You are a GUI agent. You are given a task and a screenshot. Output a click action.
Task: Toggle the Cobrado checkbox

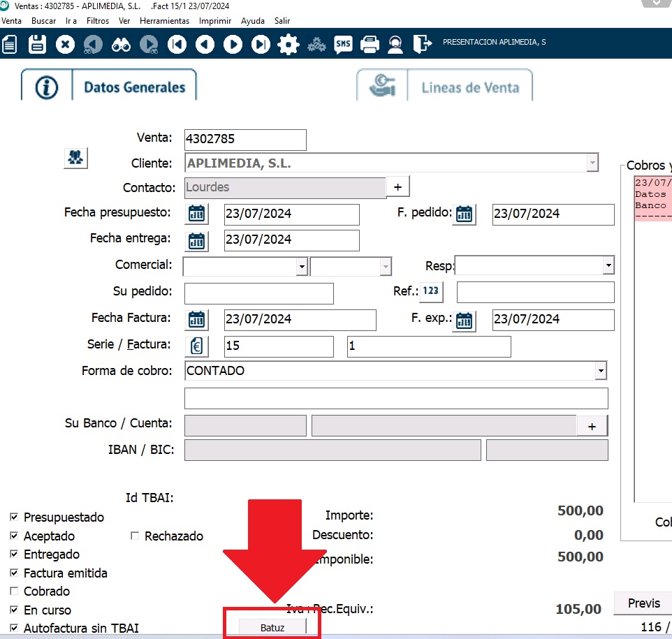coord(15,592)
